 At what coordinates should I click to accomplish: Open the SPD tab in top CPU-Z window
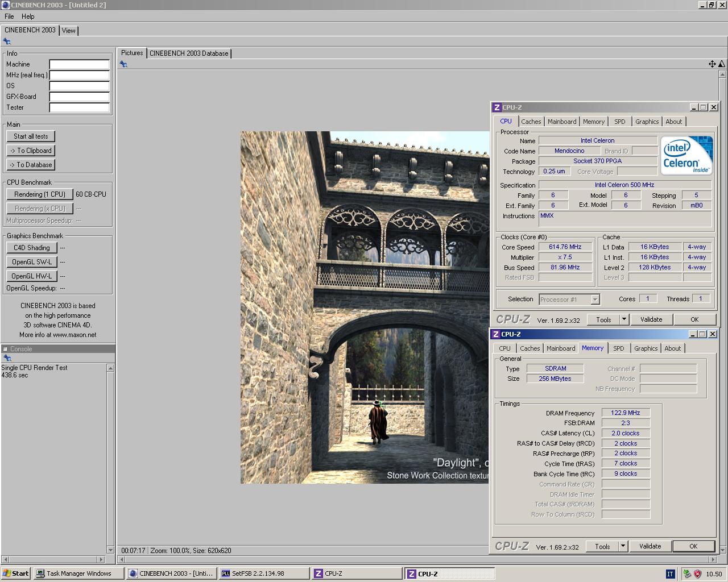pyautogui.click(x=620, y=122)
